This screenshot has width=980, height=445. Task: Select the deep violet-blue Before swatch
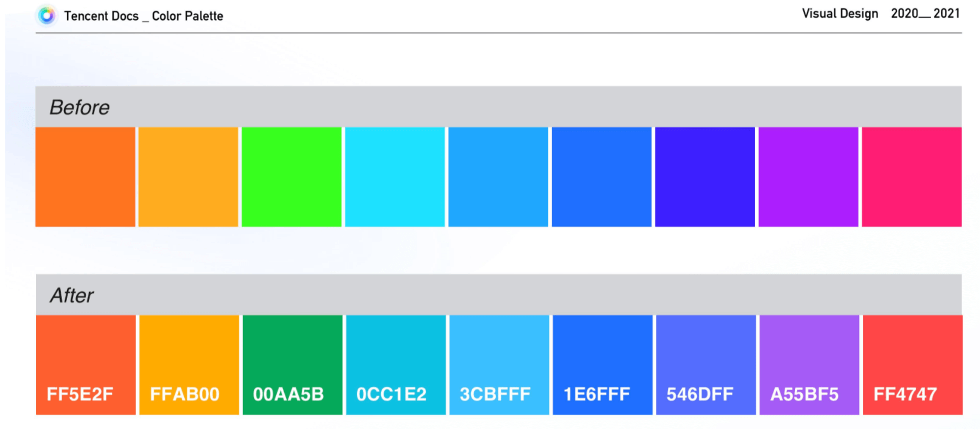[705, 177]
